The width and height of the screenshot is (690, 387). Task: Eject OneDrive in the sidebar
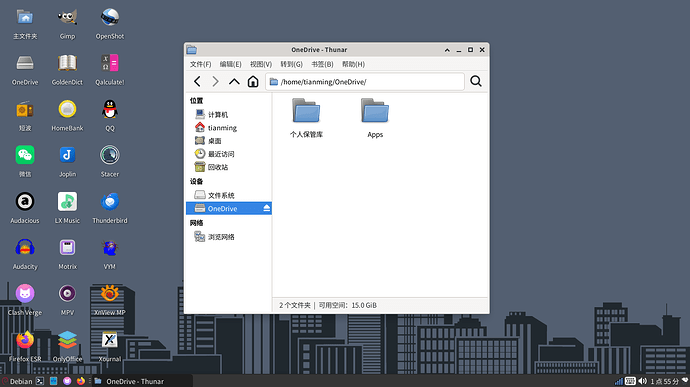267,208
